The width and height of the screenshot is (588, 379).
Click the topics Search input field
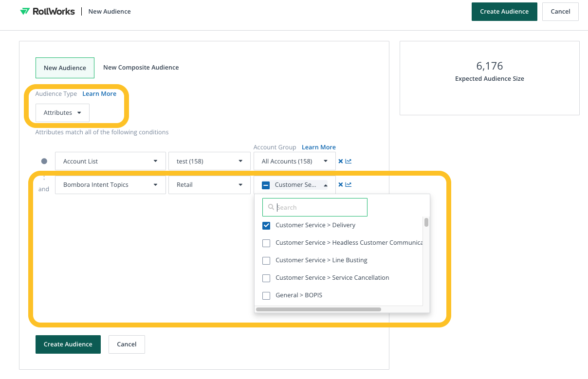[315, 207]
